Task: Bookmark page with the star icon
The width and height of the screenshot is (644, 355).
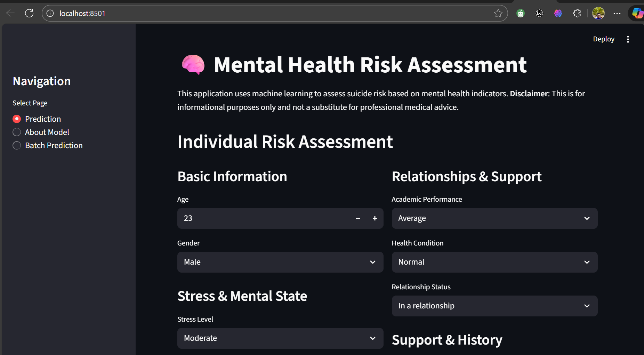Action: tap(498, 13)
